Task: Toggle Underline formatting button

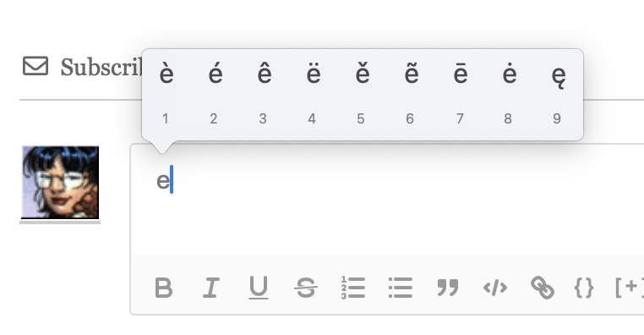Action: pyautogui.click(x=259, y=288)
